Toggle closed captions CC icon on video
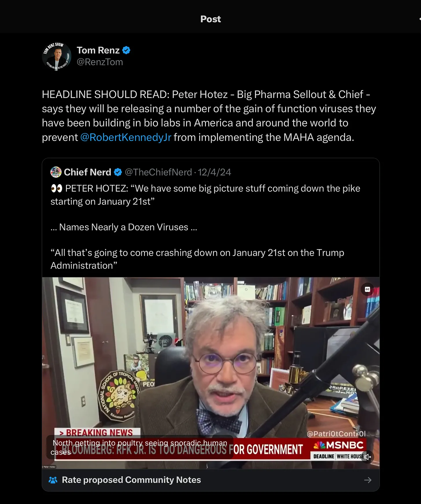The width and height of the screenshot is (421, 504). point(367,289)
